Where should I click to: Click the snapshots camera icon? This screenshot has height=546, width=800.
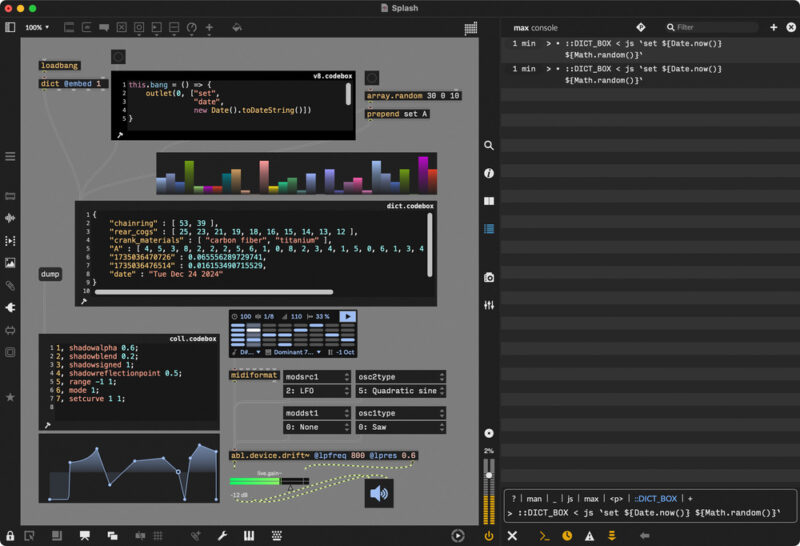pos(489,277)
